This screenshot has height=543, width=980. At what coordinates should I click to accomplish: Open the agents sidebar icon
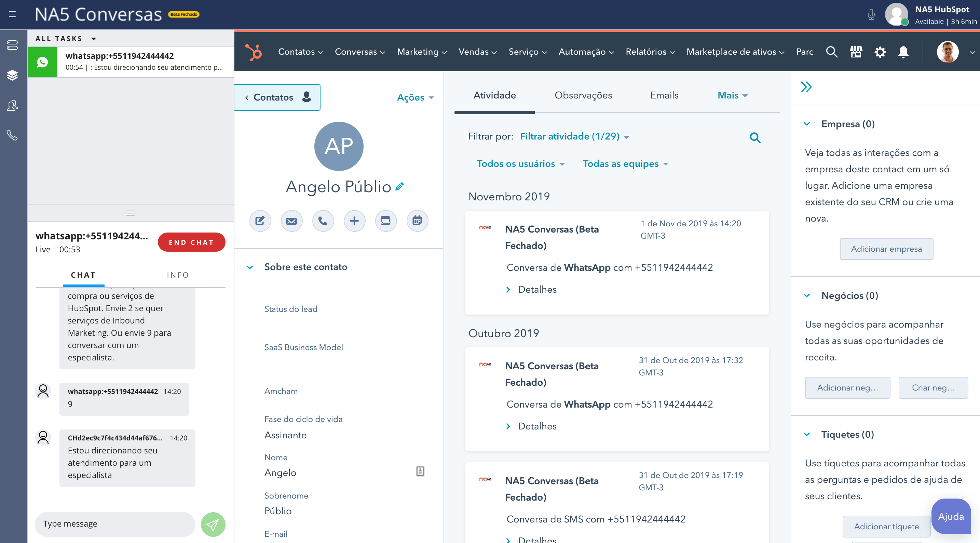tap(12, 105)
